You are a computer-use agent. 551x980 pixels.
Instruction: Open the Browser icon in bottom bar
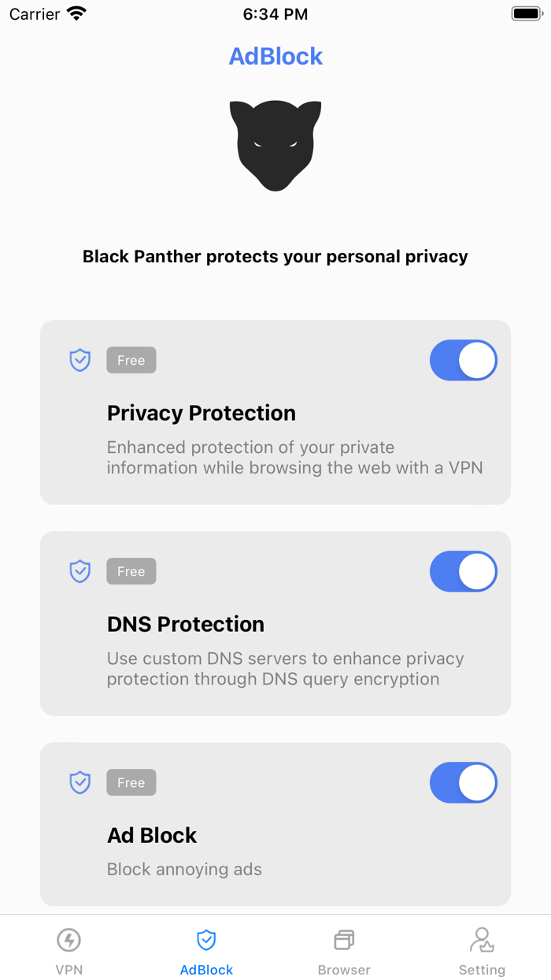point(344,939)
